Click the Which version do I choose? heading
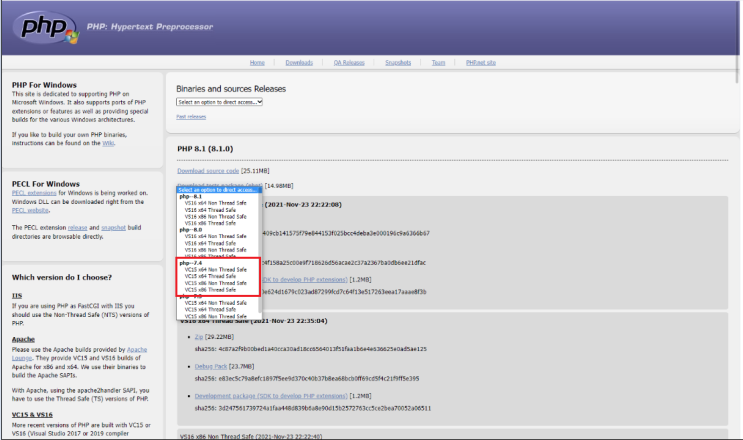 click(62, 278)
